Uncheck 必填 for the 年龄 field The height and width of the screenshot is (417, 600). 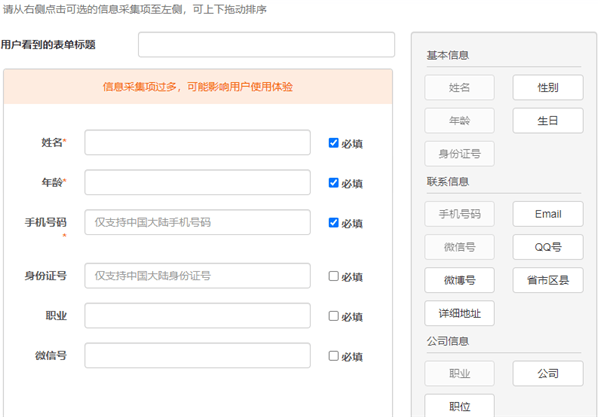[x=333, y=182]
